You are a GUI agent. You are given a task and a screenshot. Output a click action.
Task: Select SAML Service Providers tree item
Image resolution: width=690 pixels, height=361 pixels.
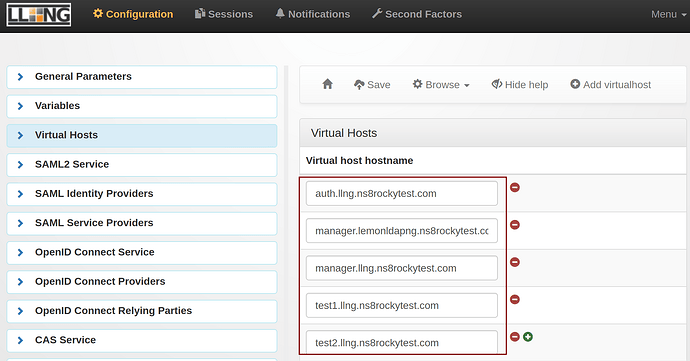142,223
